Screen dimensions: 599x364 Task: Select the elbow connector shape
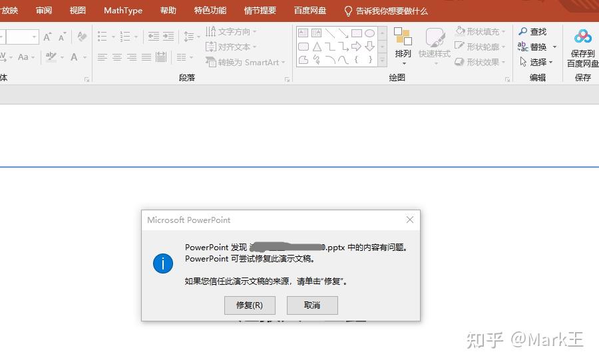coord(330,47)
